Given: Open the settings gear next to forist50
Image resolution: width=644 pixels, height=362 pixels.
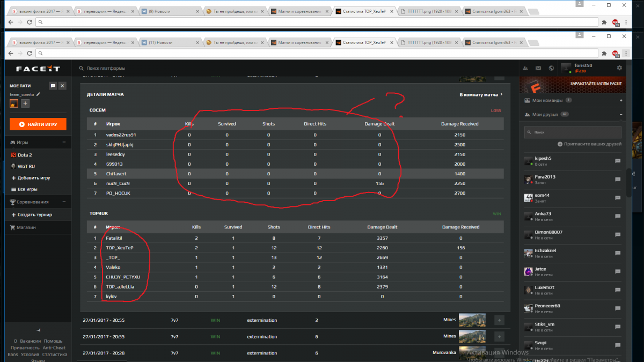Looking at the screenshot, I should (619, 68).
